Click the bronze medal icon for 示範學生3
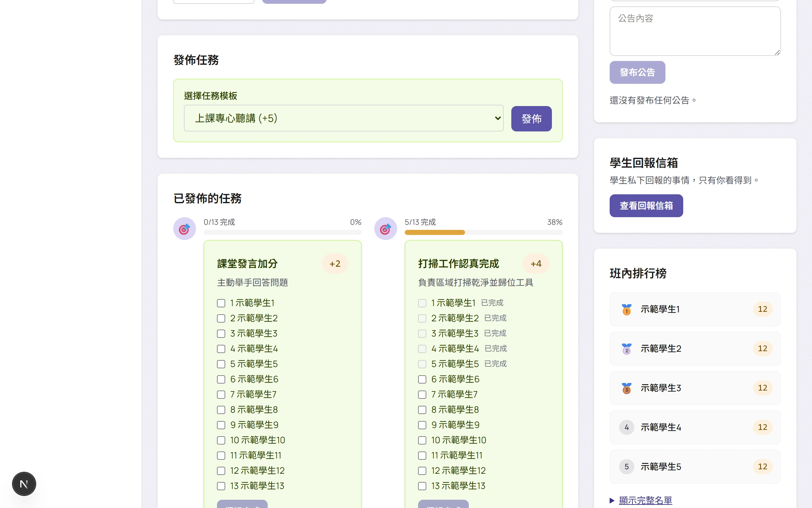This screenshot has width=812, height=508. (626, 388)
